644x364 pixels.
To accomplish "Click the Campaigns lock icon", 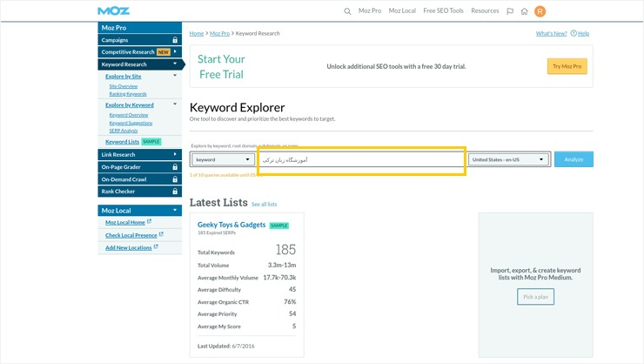I will pos(175,40).
